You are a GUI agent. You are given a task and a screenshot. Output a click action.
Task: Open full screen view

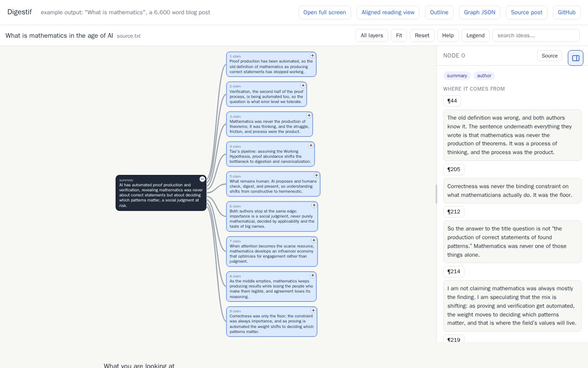click(325, 12)
